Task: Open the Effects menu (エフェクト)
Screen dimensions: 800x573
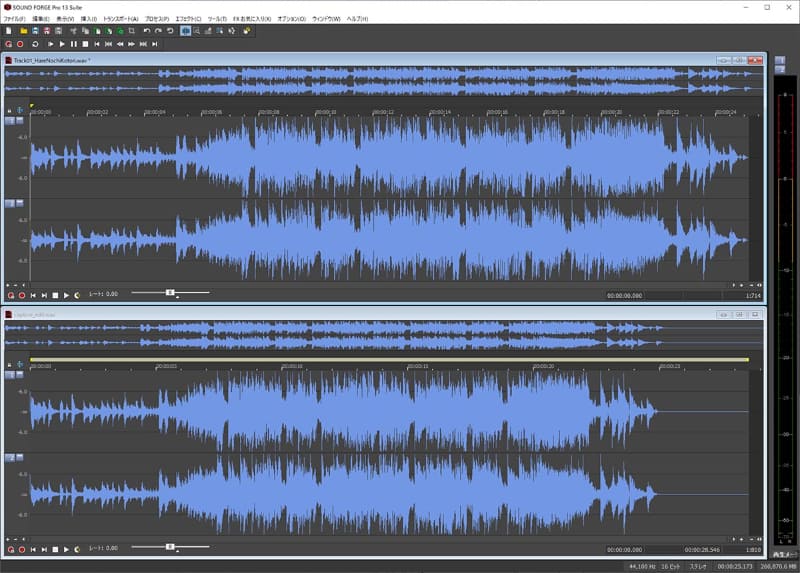Action: point(188,19)
